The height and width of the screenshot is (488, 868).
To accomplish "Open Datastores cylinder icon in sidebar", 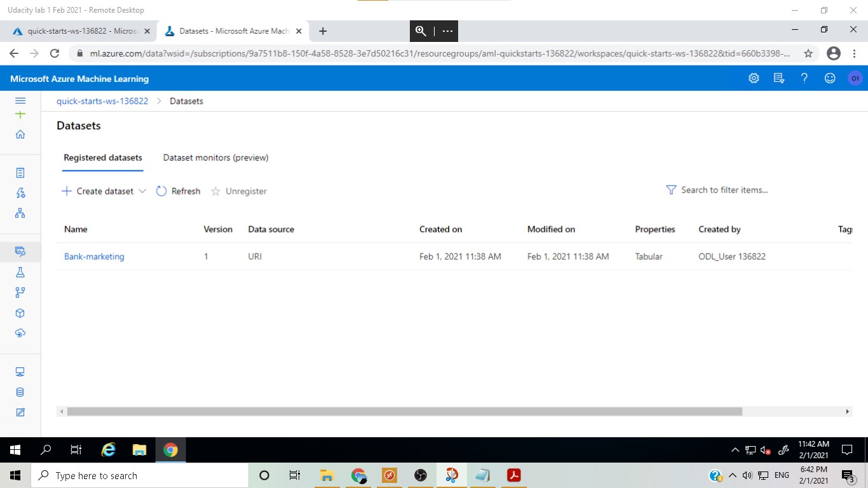I will [x=20, y=392].
